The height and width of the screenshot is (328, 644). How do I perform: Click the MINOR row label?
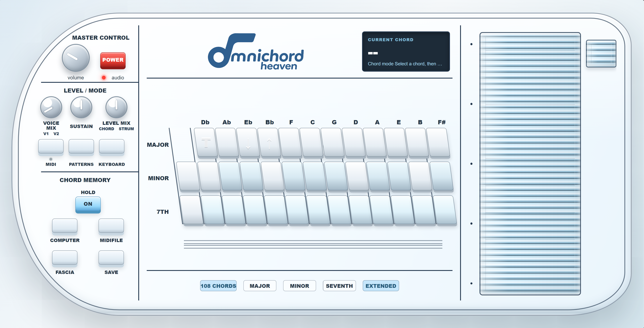[158, 178]
